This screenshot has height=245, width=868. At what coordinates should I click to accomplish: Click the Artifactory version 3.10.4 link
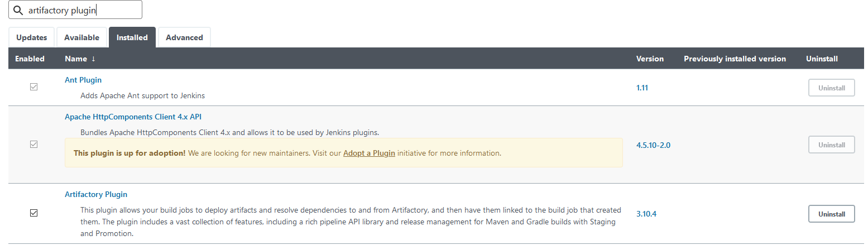(646, 214)
